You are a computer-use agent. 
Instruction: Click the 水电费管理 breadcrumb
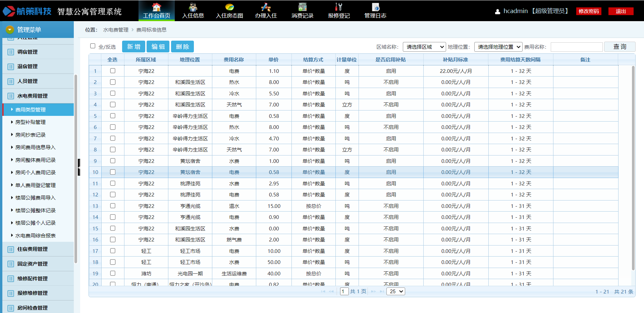116,30
